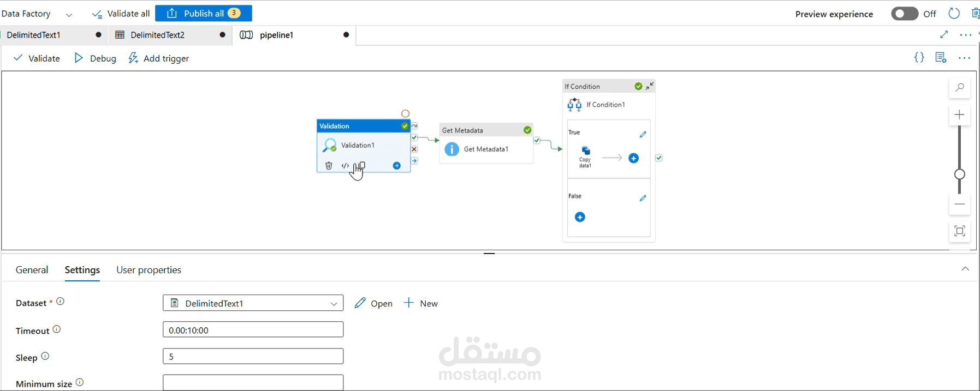Screen dimensions: 980x391
Task: Click the If Condition1 branching icon
Action: pyautogui.click(x=574, y=105)
